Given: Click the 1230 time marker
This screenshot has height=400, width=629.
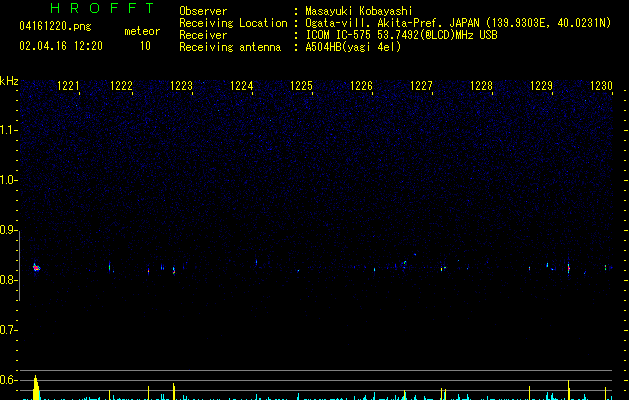Looking at the screenshot, I should [601, 86].
